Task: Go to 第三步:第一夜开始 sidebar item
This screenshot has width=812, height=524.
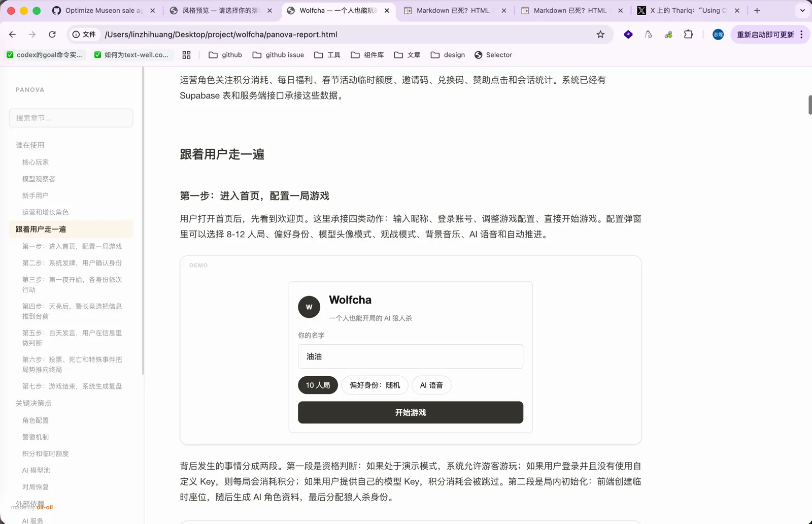Action: 72,284
